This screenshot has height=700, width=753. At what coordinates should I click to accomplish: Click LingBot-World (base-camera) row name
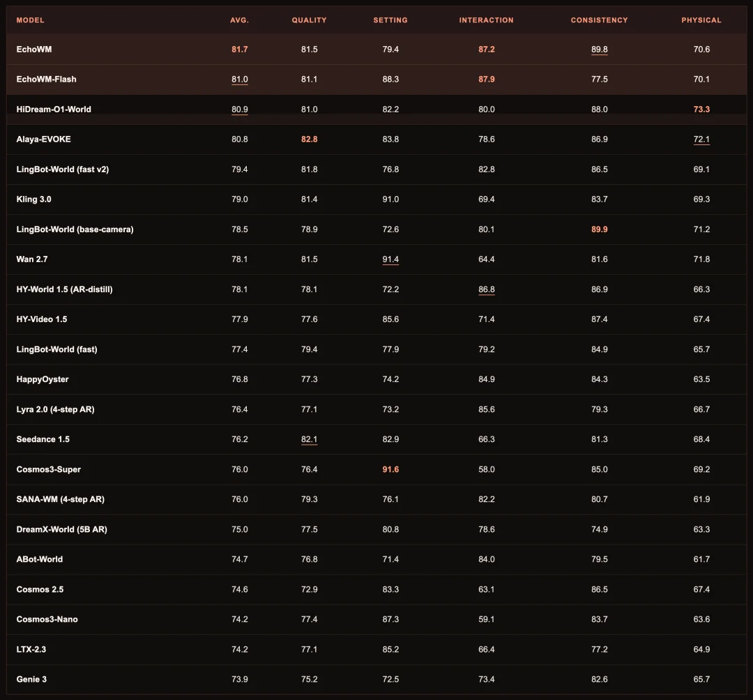75,229
